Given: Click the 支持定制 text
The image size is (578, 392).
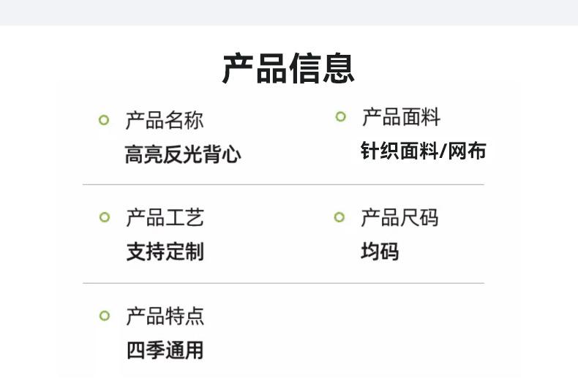Looking at the screenshot, I should pos(165,252).
